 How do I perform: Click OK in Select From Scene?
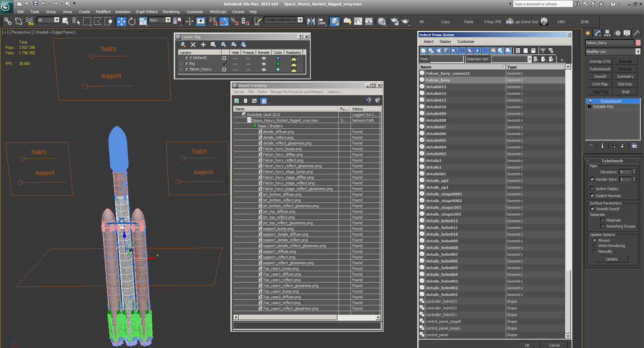pos(527,345)
